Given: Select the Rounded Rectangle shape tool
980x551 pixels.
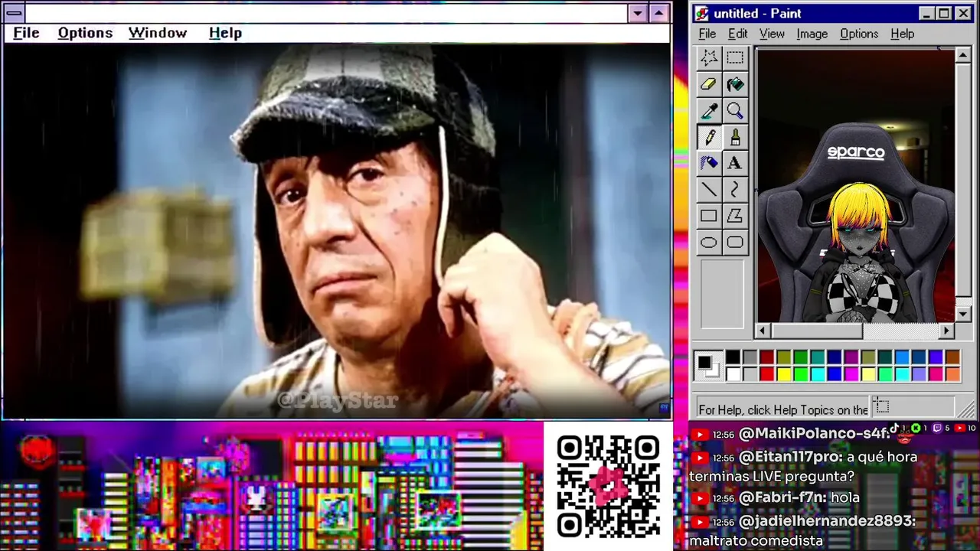Looking at the screenshot, I should pos(735,243).
